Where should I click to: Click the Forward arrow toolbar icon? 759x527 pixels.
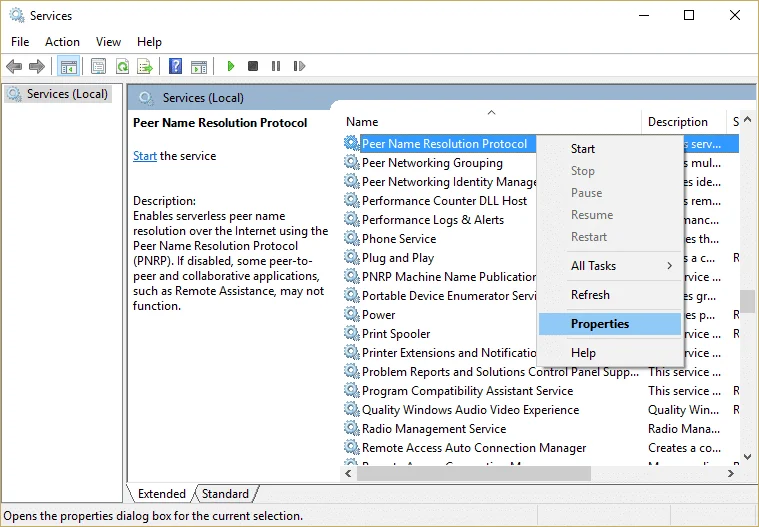[37, 66]
